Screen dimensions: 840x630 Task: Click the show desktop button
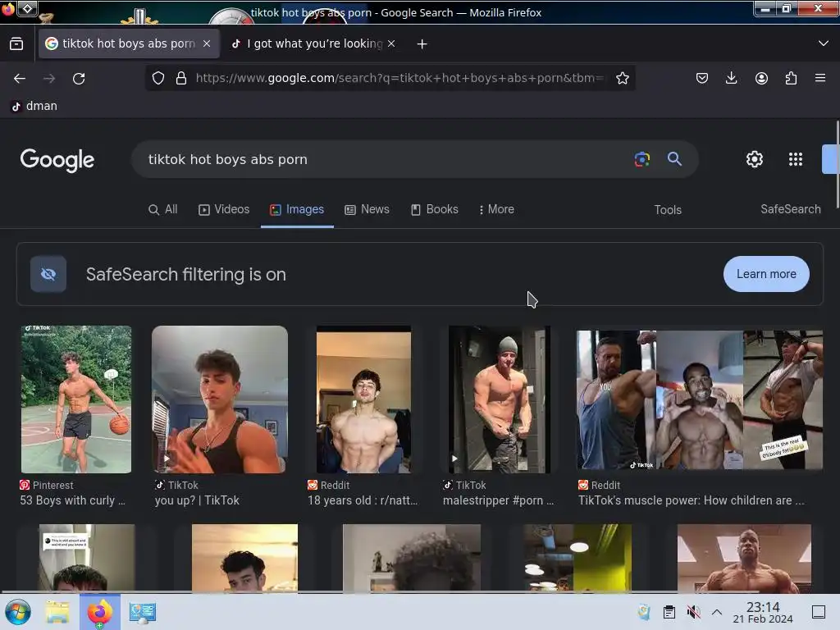pos(819,612)
